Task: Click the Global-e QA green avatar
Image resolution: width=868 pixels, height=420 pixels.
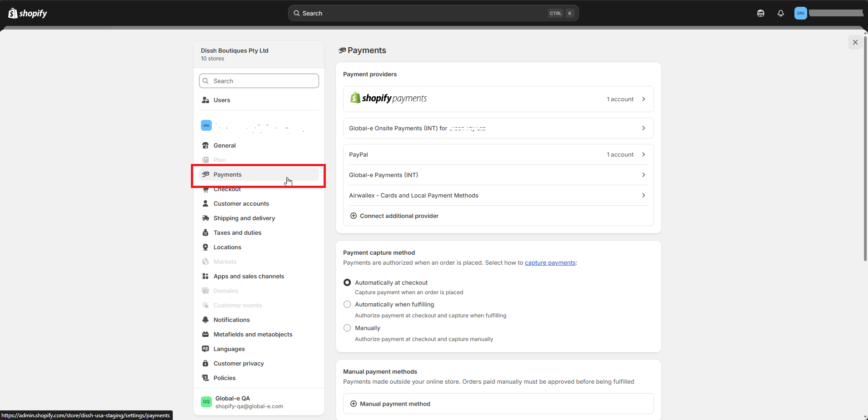Action: pos(206,402)
